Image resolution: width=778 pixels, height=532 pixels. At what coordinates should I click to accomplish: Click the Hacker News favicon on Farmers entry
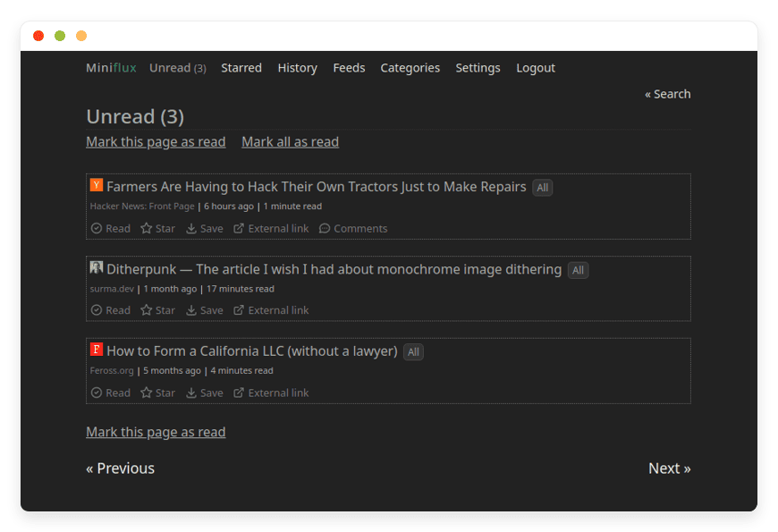tap(97, 185)
